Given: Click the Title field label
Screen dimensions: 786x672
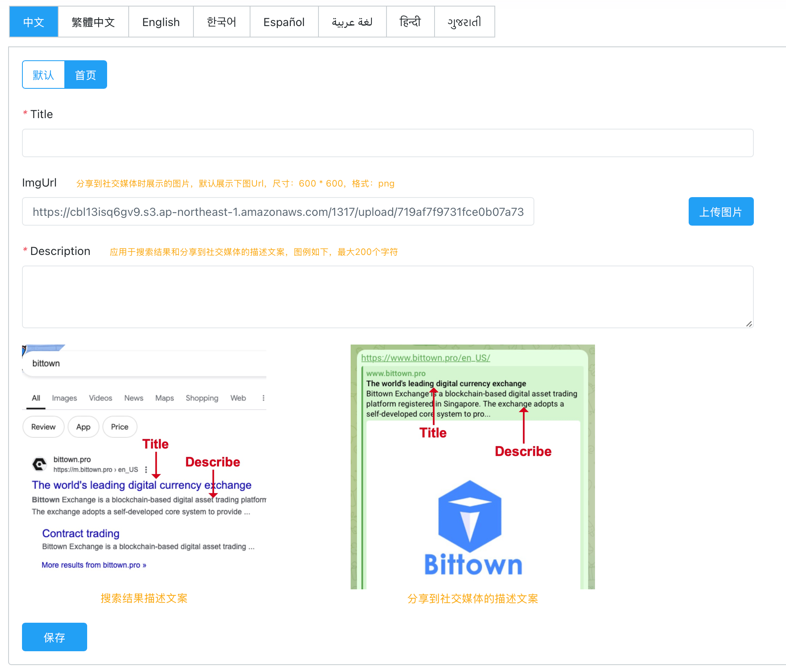Looking at the screenshot, I should pyautogui.click(x=42, y=114).
